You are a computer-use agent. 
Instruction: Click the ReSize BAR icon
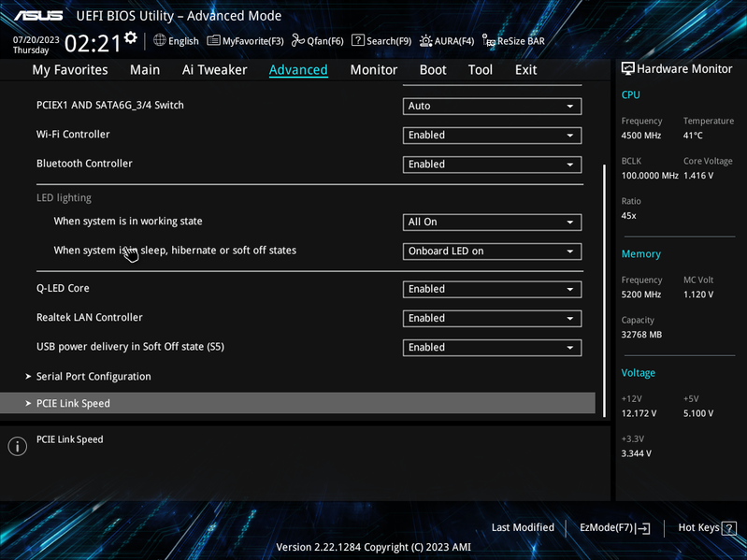489,40
